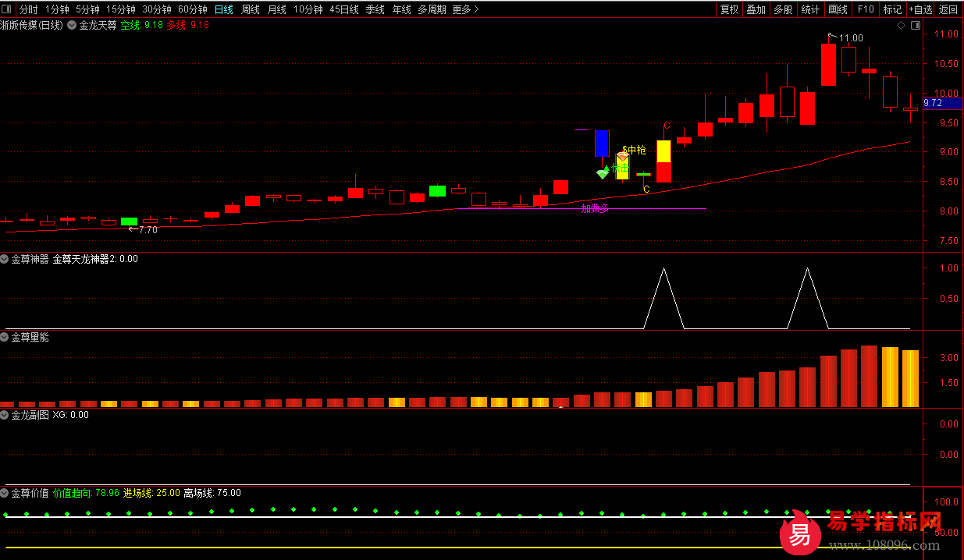Switch to the 周线 weekly tab
Screen dimensions: 964x560
(251, 9)
